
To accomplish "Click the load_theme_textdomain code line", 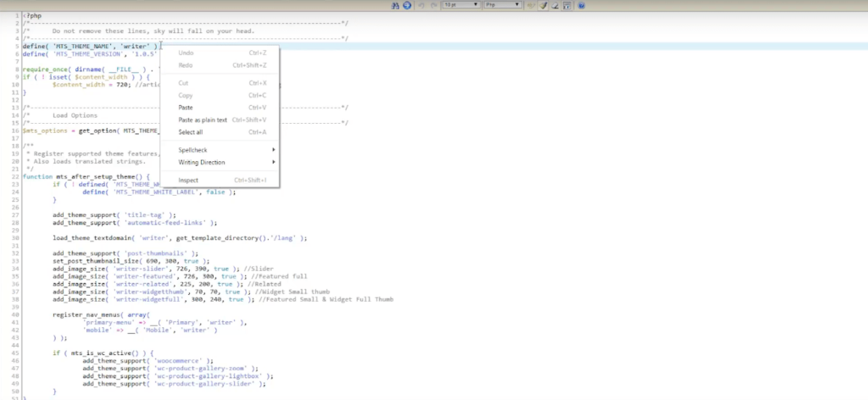I will 180,238.
